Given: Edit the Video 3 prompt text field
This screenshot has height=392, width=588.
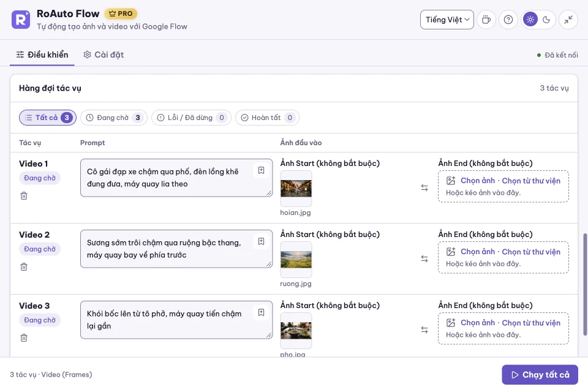Looking at the screenshot, I should 176,320.
